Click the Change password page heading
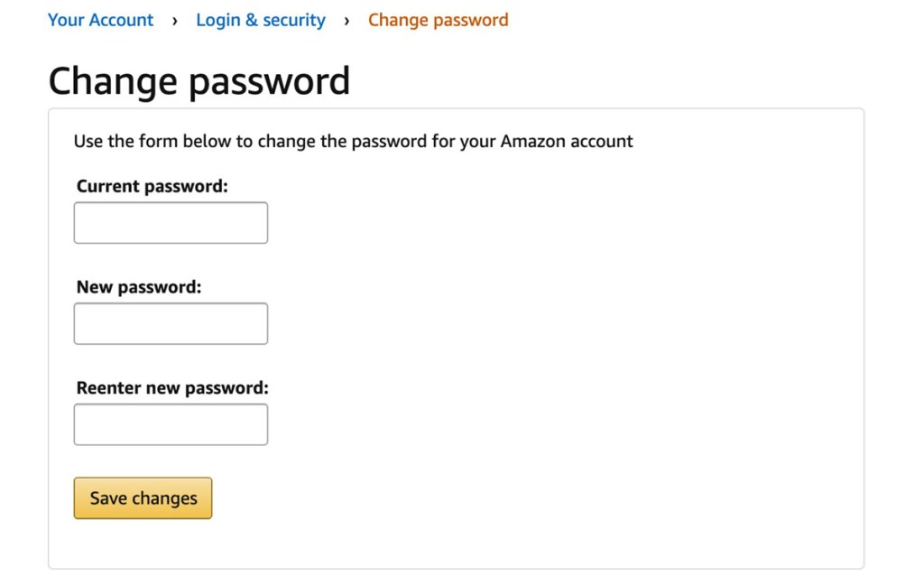924x586 pixels. pyautogui.click(x=199, y=80)
